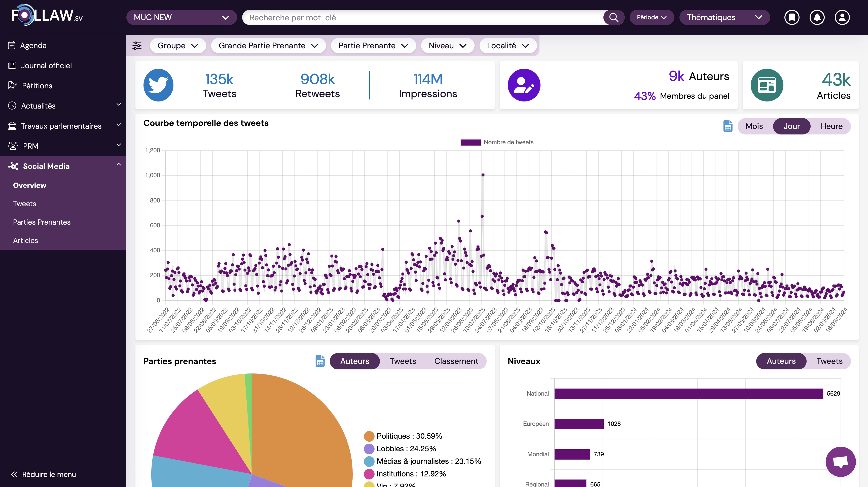Screen dimensions: 868x487
Task: Click the 908k Retweets stat
Action: click(x=317, y=86)
